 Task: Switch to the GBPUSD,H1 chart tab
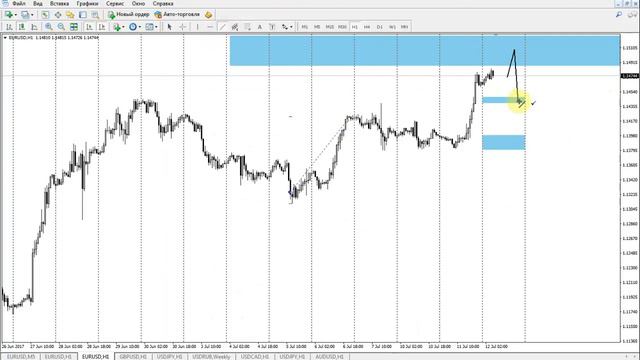(133, 357)
